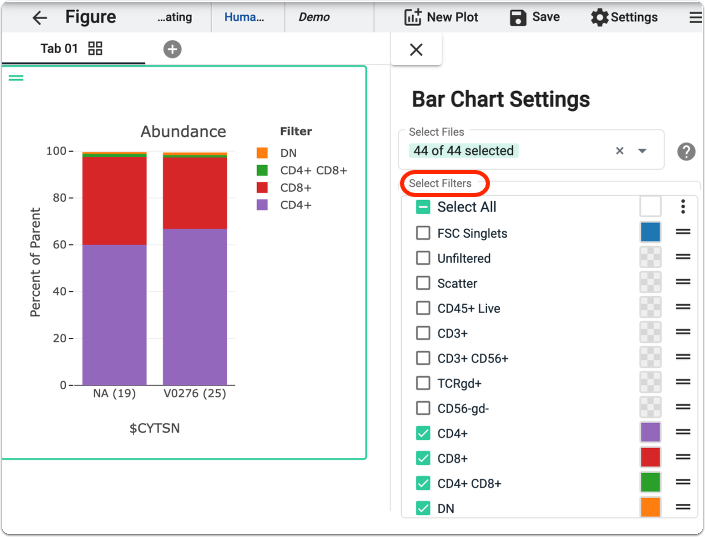Expand the Select Files dropdown arrow

click(x=643, y=151)
